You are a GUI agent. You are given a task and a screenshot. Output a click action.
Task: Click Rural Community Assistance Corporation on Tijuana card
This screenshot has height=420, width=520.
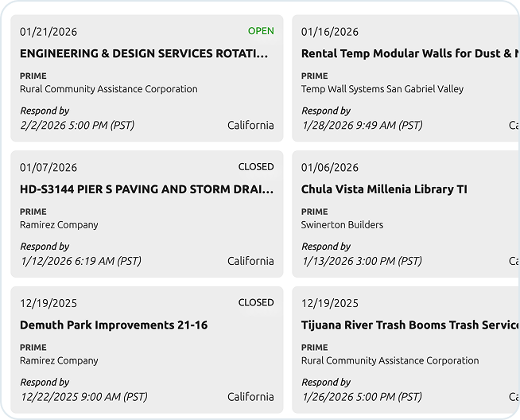click(390, 360)
